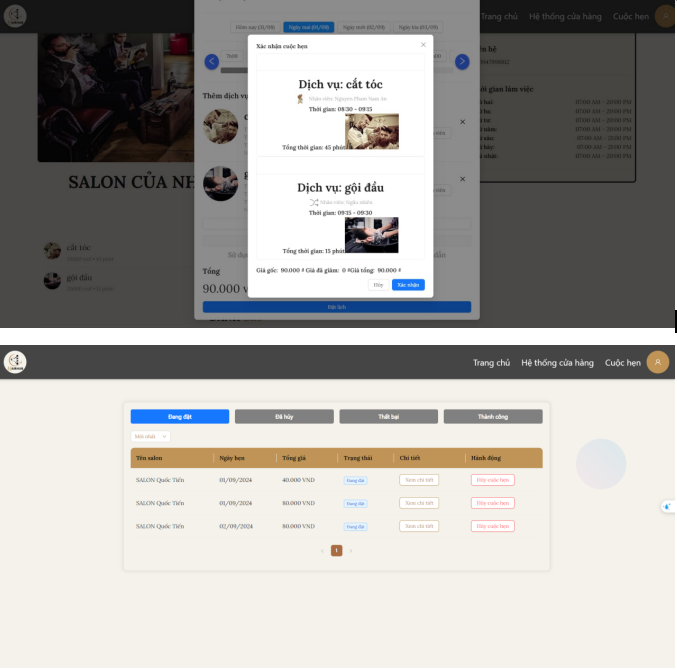This screenshot has width=677, height=670.
Task: Click the 40.000 VND price cell
Action: [x=298, y=480]
